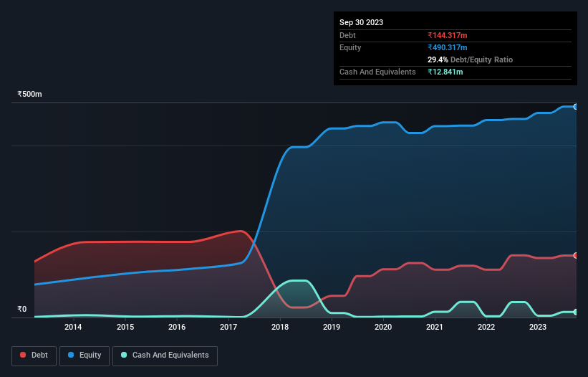588x377 pixels.
Task: Click the 2014 x-axis label
Action: pos(73,327)
